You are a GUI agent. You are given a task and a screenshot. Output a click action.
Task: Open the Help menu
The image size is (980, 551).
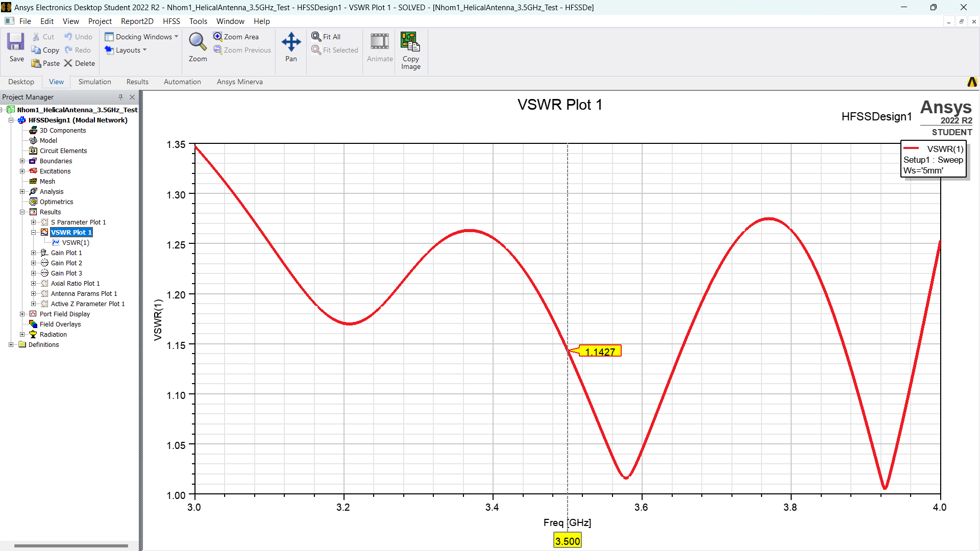pos(262,21)
